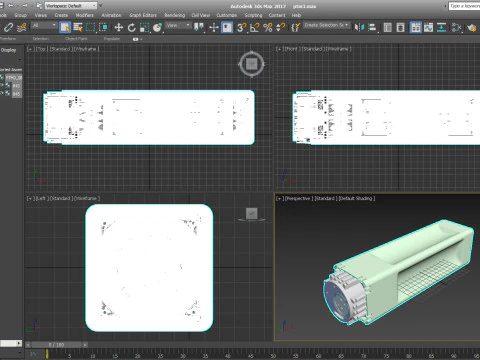Toggle 3D Snaps on toolbar
The width and height of the screenshot is (480, 360).
[241, 27]
